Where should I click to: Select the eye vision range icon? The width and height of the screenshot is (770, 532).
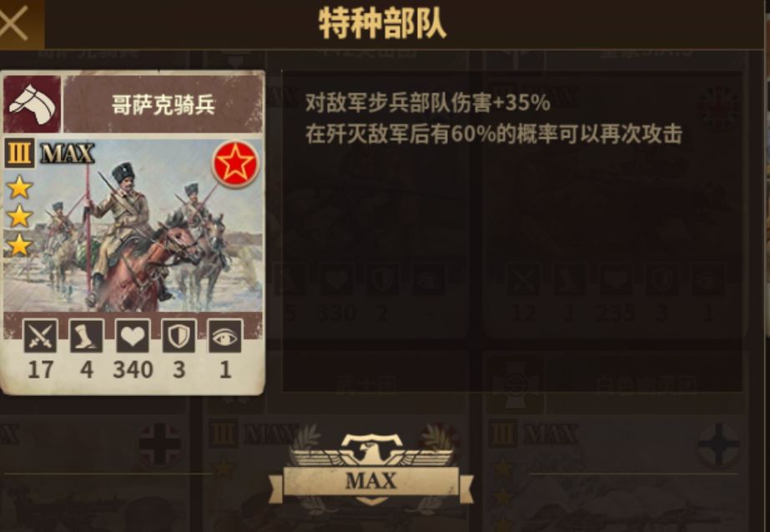click(225, 336)
